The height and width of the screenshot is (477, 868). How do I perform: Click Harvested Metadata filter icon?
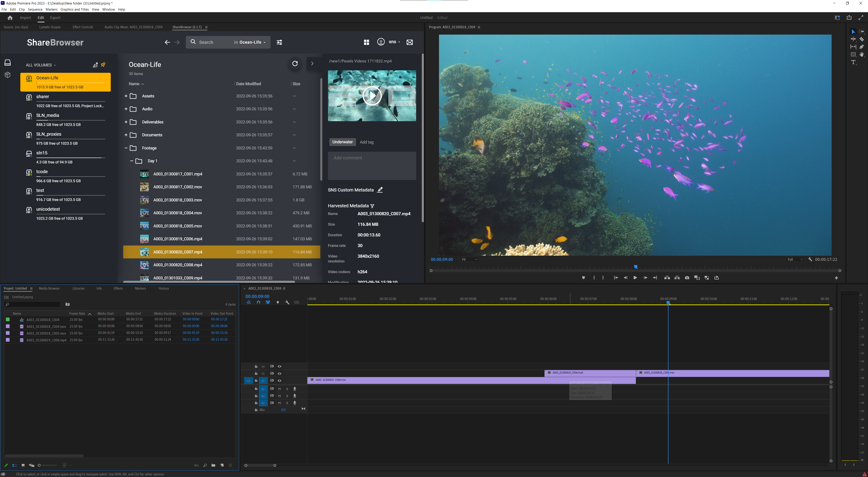click(x=372, y=206)
